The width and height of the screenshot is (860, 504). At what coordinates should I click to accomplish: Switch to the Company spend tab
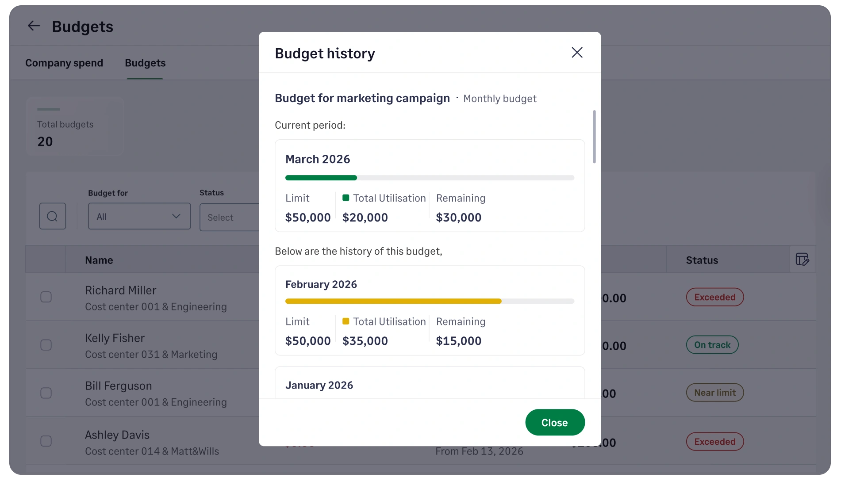pyautogui.click(x=64, y=63)
